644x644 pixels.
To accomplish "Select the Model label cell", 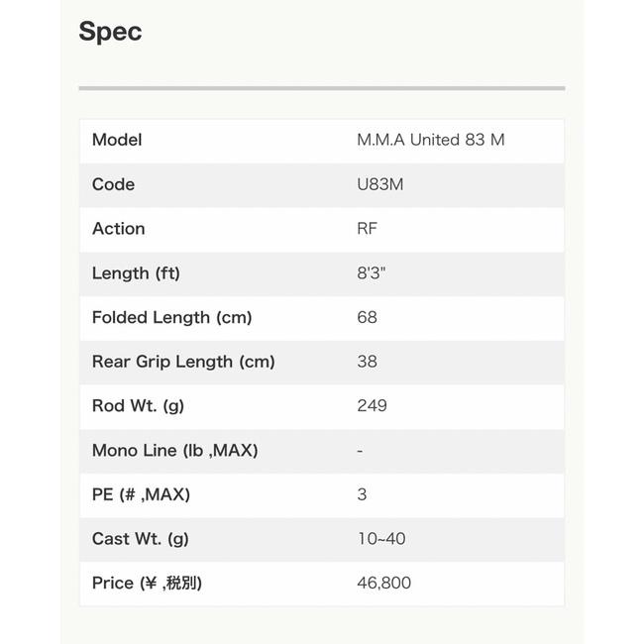I will (117, 140).
